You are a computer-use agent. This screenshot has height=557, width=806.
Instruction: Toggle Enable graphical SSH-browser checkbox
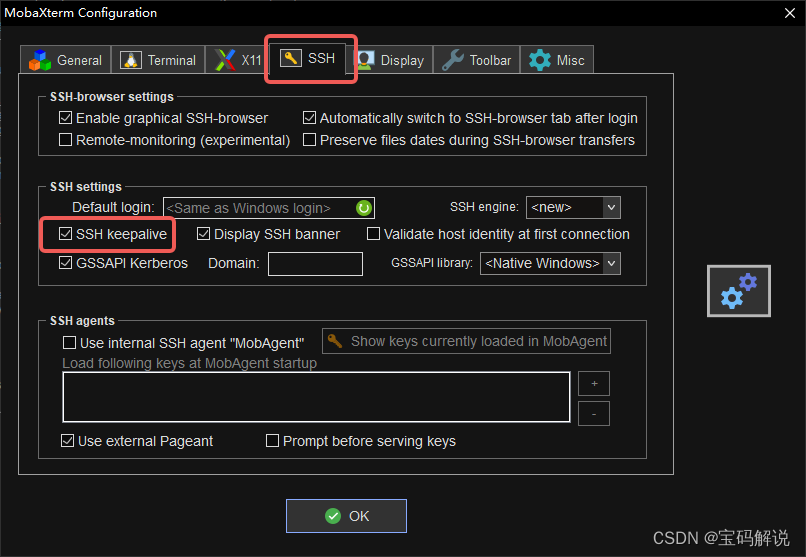pos(65,118)
